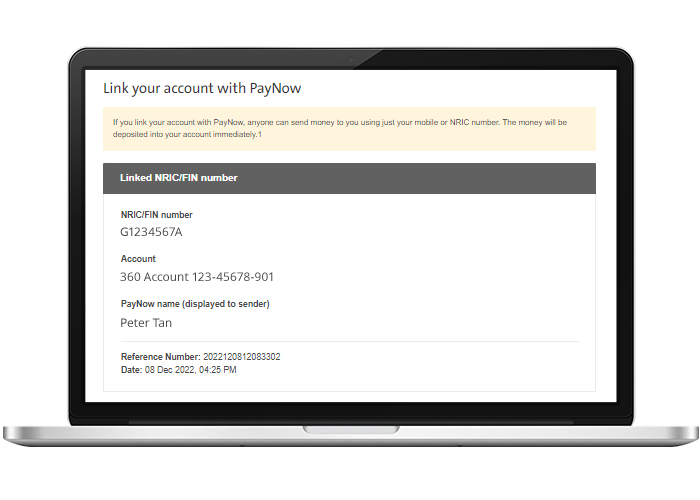Select 'PayNow name (displayed to sender)' label
The image size is (700, 500).
click(x=195, y=304)
